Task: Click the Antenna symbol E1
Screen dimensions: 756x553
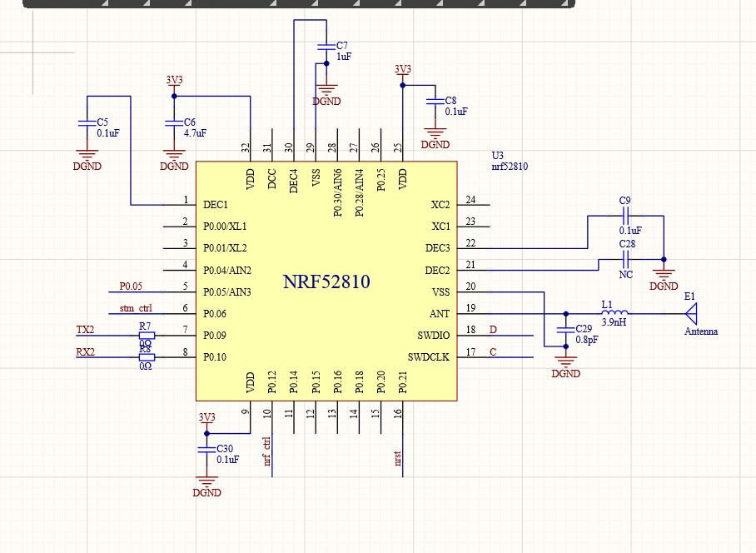Action: pos(694,315)
